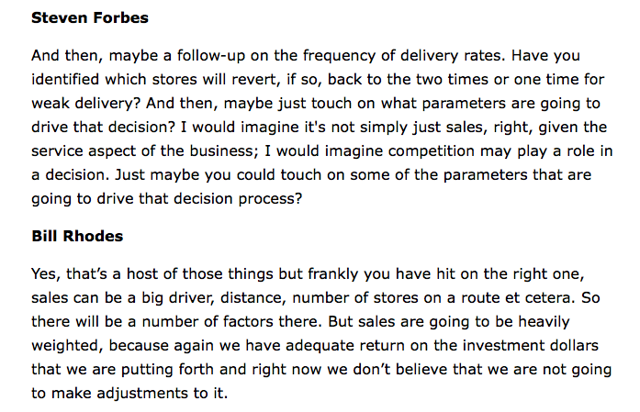Click the Steven Forbes speaker heading

(x=90, y=18)
